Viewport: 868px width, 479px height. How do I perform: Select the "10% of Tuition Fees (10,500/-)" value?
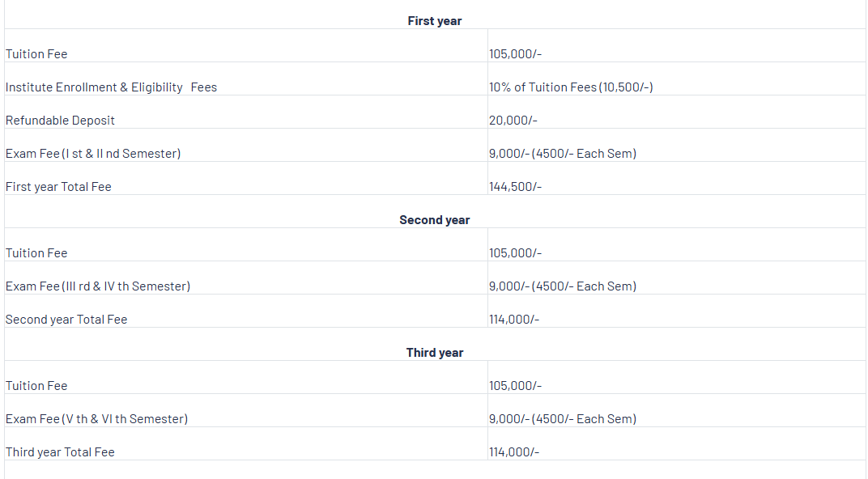571,87
